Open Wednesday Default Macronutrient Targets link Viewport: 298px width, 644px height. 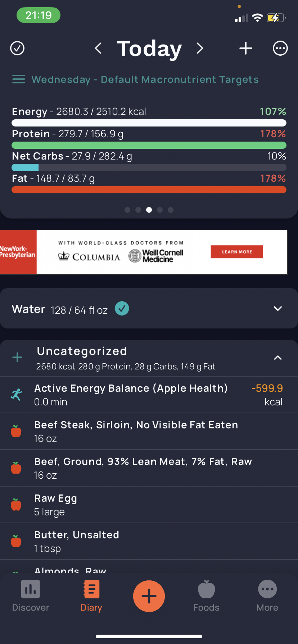145,79
